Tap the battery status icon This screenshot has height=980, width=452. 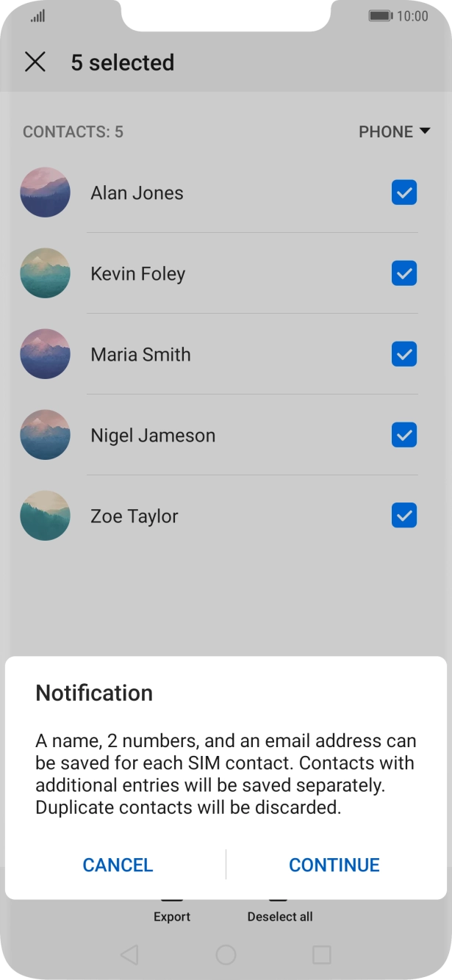[380, 15]
